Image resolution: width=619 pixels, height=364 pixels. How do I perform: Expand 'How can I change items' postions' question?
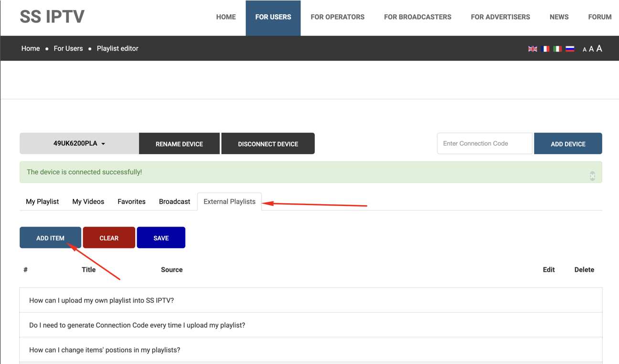[311, 350]
